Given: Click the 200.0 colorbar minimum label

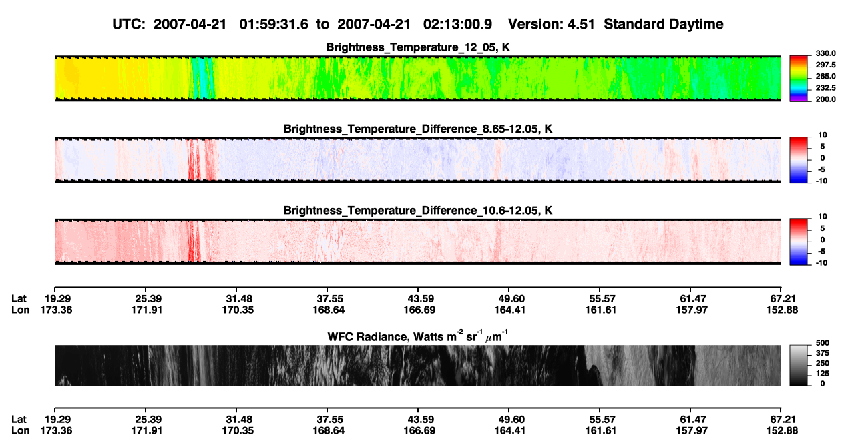Looking at the screenshot, I should click(x=825, y=99).
